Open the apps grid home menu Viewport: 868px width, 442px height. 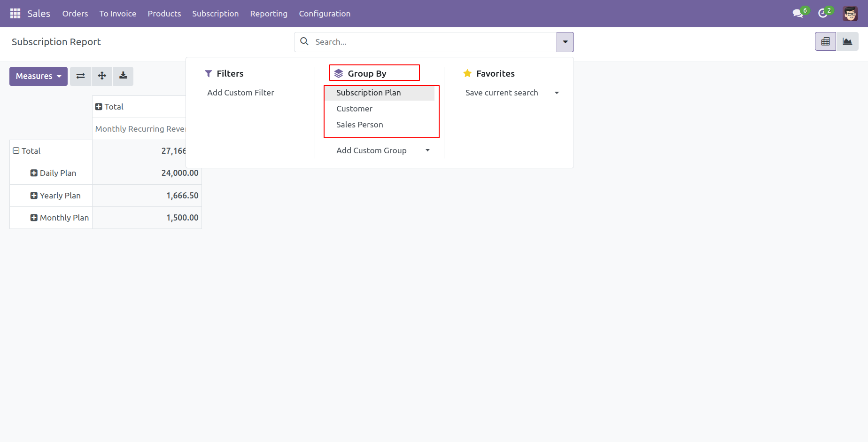(15, 14)
